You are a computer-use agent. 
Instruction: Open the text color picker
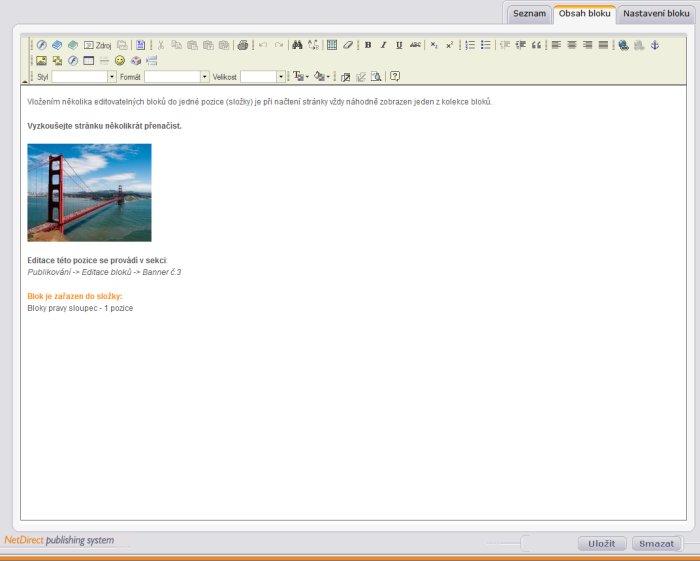click(x=300, y=77)
